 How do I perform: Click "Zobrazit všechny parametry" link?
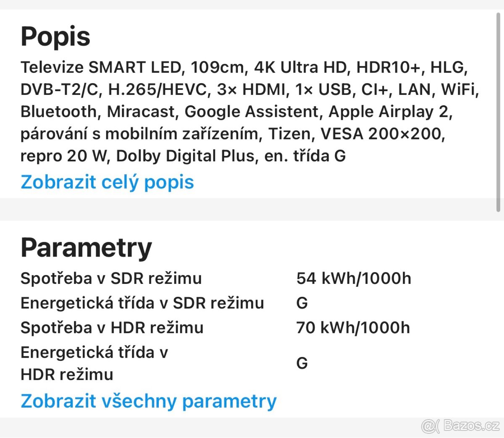(148, 401)
